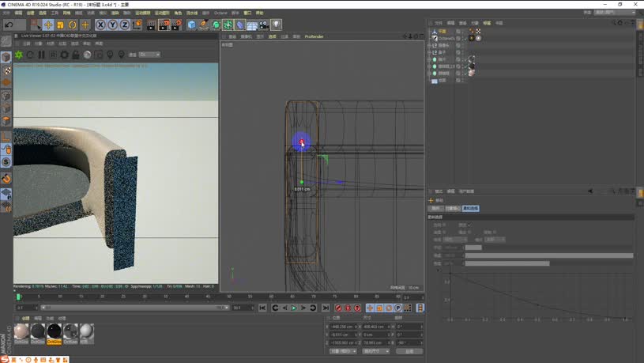Toggle the Z axis lock
644x363 pixels.
pos(124,25)
